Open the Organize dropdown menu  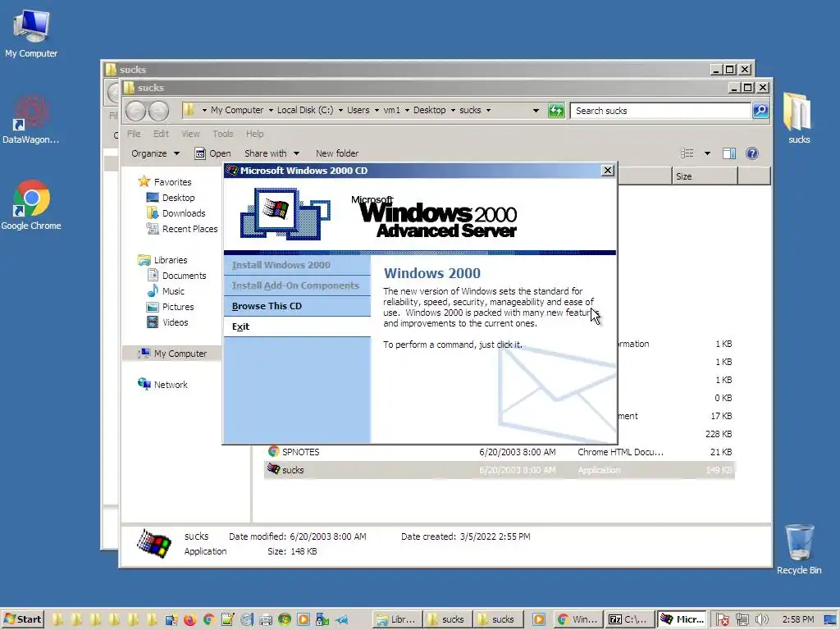155,153
